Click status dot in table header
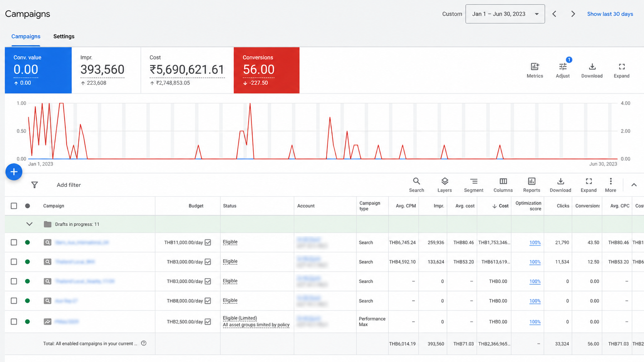Screen dimensions: 644x362 pyautogui.click(x=27, y=206)
